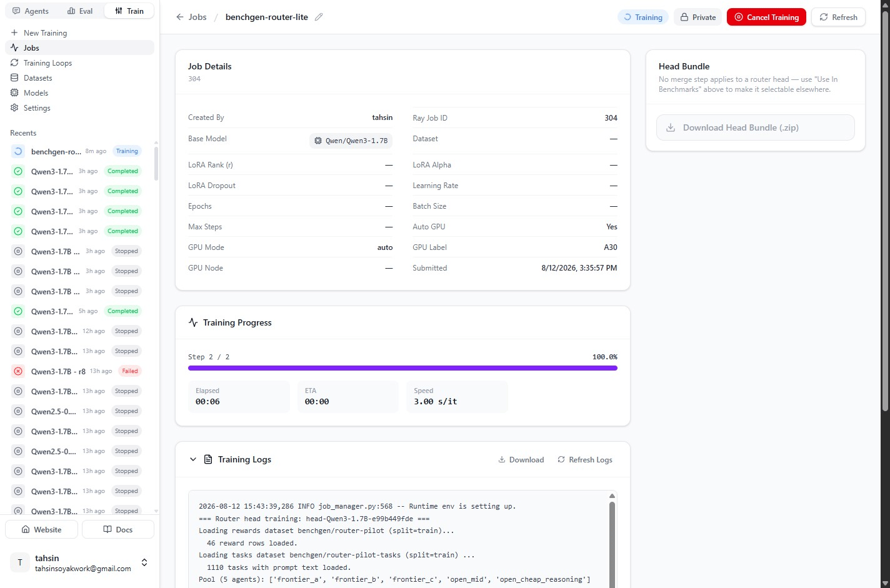Click the training progress bar
The width and height of the screenshot is (890, 588).
click(x=402, y=368)
